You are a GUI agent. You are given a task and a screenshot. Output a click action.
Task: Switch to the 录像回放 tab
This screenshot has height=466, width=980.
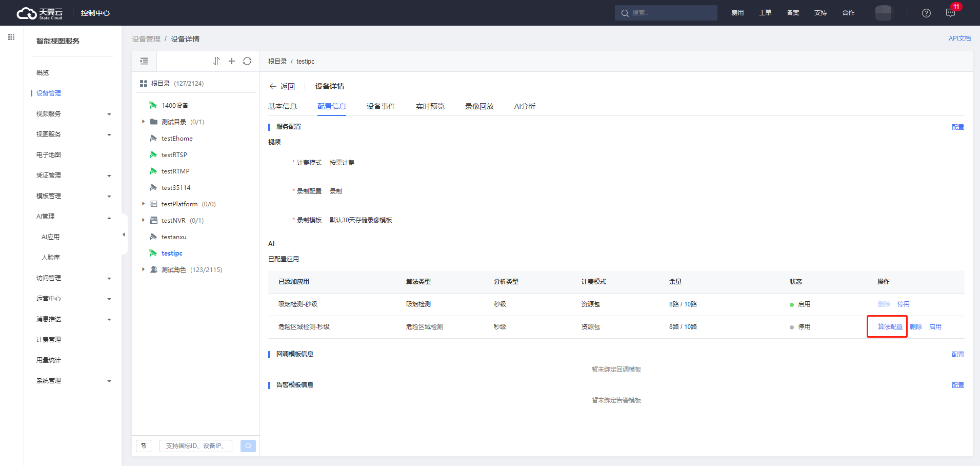[479, 106]
